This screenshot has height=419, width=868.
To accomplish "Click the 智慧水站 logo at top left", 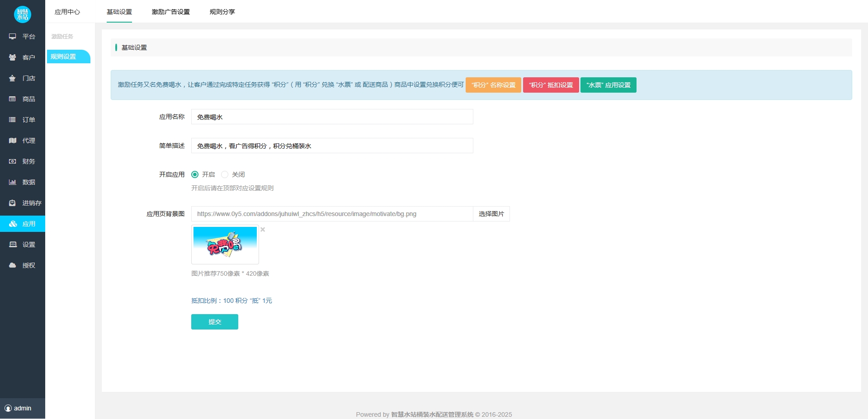I will click(23, 14).
